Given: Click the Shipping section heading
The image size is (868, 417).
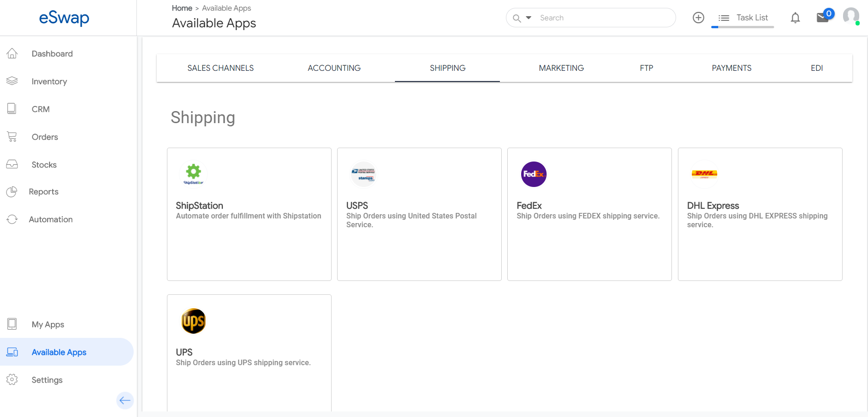Looking at the screenshot, I should pos(203,118).
